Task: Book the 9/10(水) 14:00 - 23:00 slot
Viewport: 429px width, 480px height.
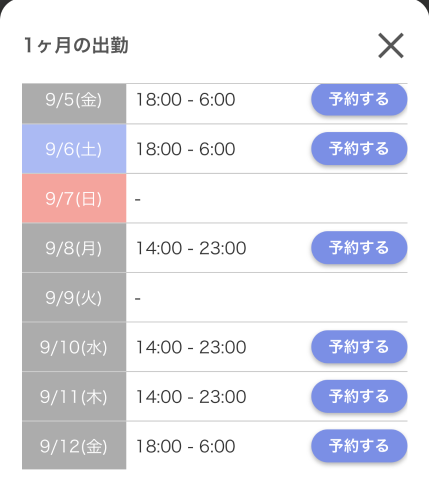Action: [359, 347]
